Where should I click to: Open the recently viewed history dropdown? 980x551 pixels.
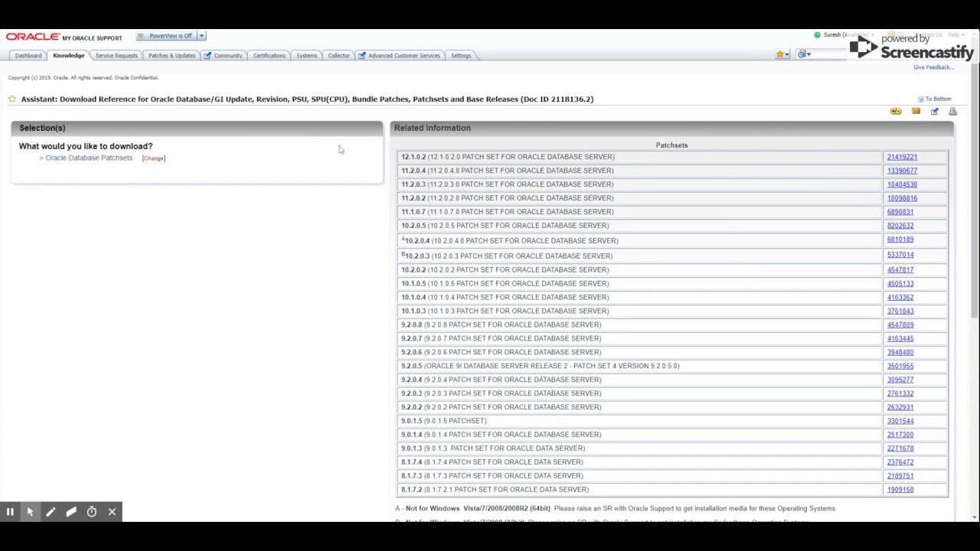(804, 54)
